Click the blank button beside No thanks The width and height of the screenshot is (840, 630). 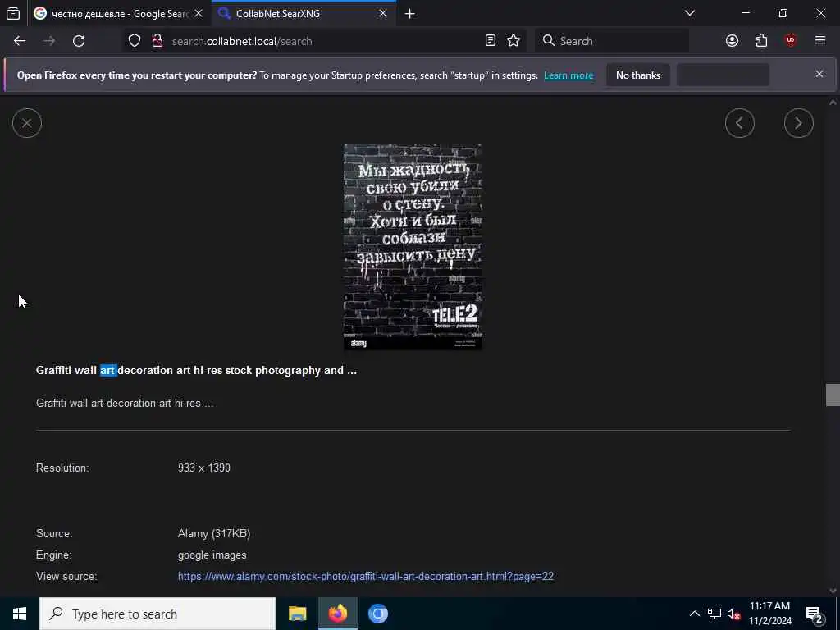coord(723,75)
